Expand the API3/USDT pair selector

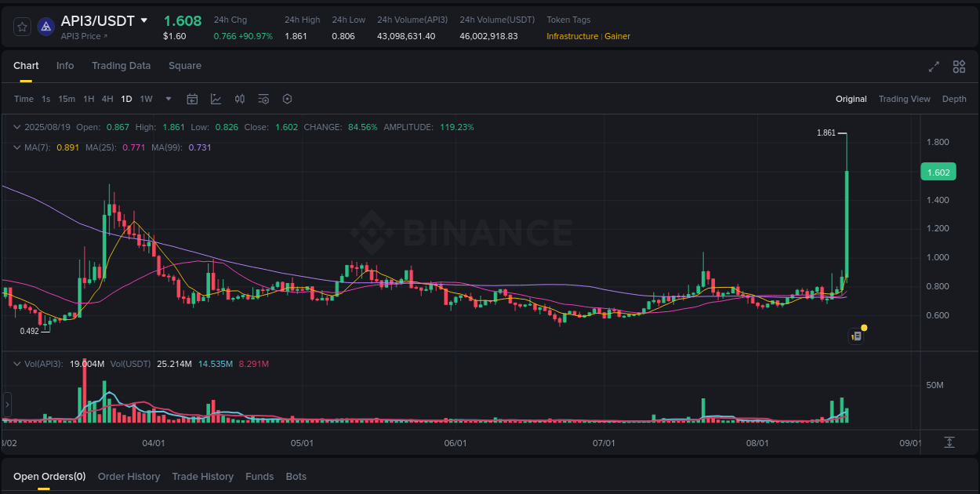coord(144,21)
